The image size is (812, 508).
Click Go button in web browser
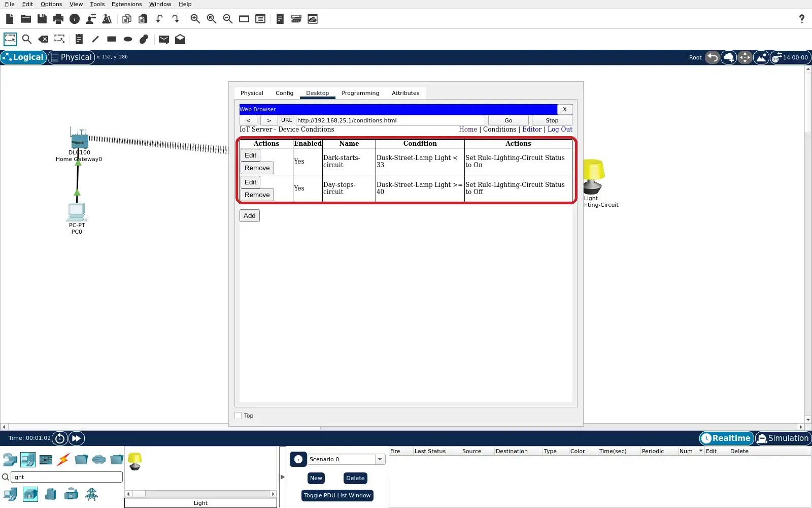coord(508,120)
